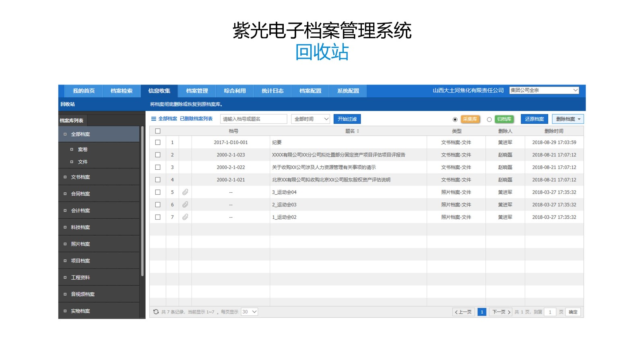Open the 信息收集 menu tab
This screenshot has height=362, width=644.
coord(159,91)
